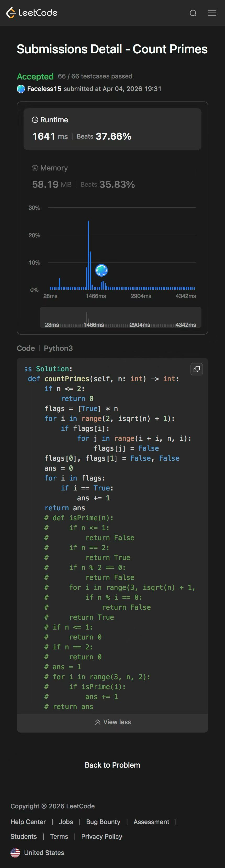Select the Runtime stats card

pyautogui.click(x=112, y=129)
